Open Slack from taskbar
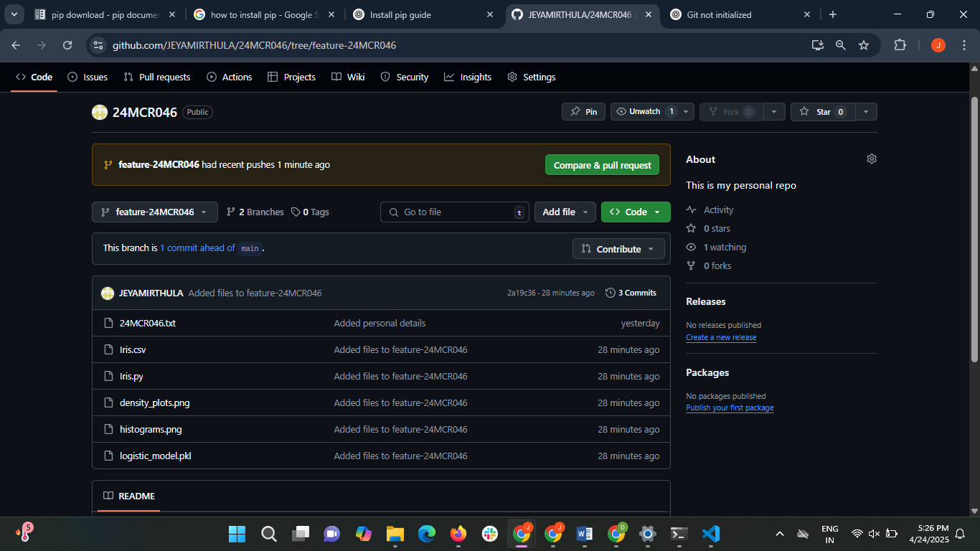Viewport: 980px width, 551px height. pos(489,534)
